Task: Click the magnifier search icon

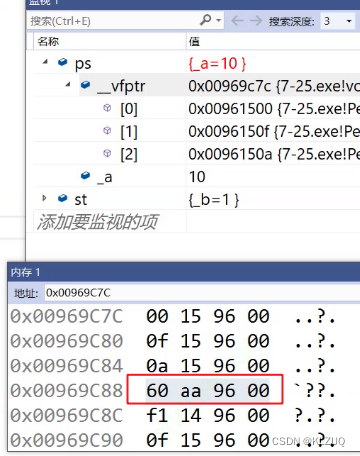Action: point(206,20)
